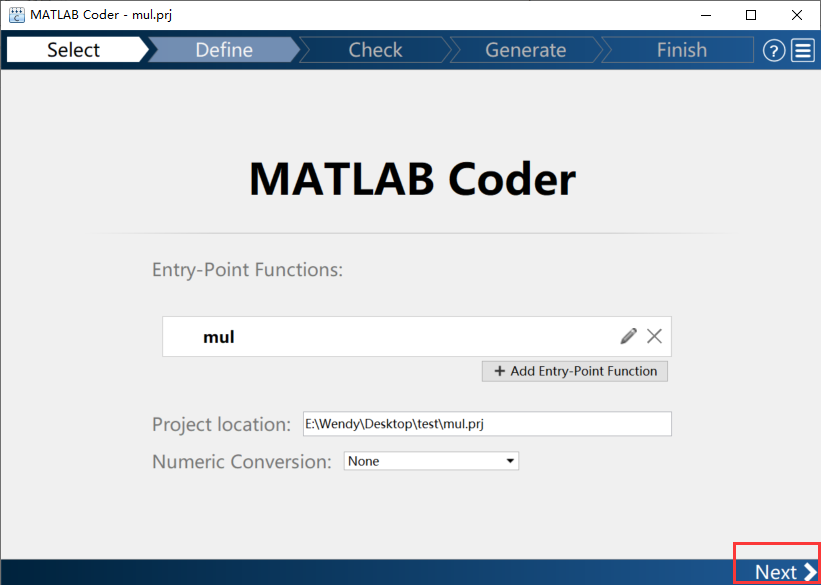Remove the mul entry-point function
Image resolution: width=821 pixels, height=585 pixels.
[654, 336]
